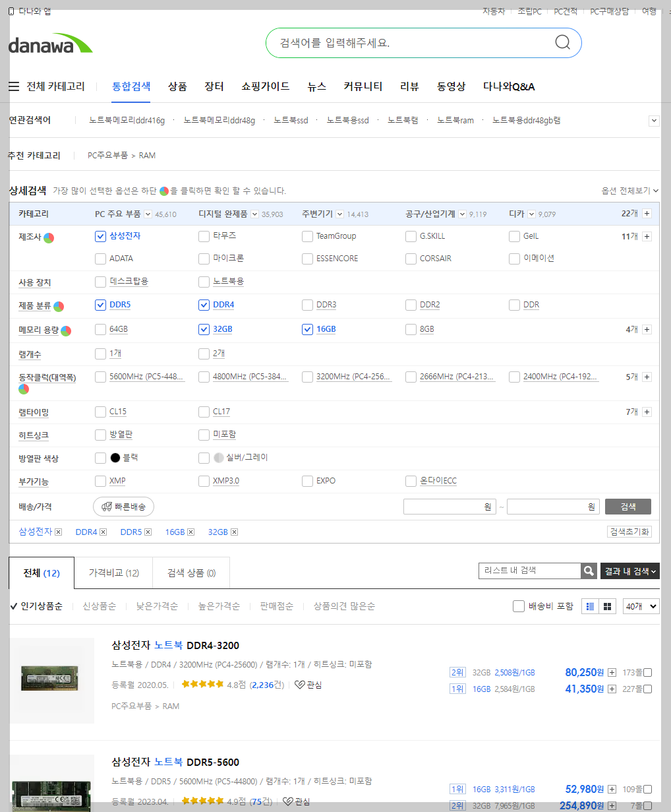671x812 pixels.
Task: Click 관심 heart icon for DDR4-3200 product
Action: coord(300,685)
